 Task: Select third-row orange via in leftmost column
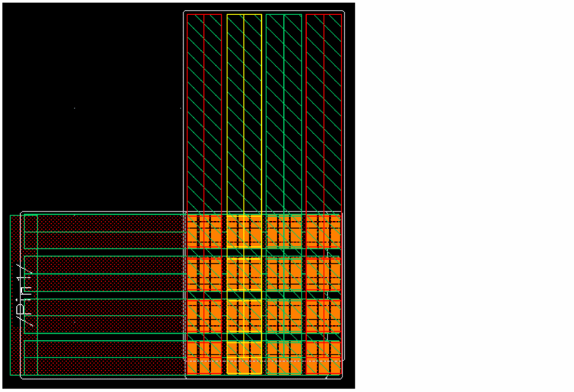point(204,316)
